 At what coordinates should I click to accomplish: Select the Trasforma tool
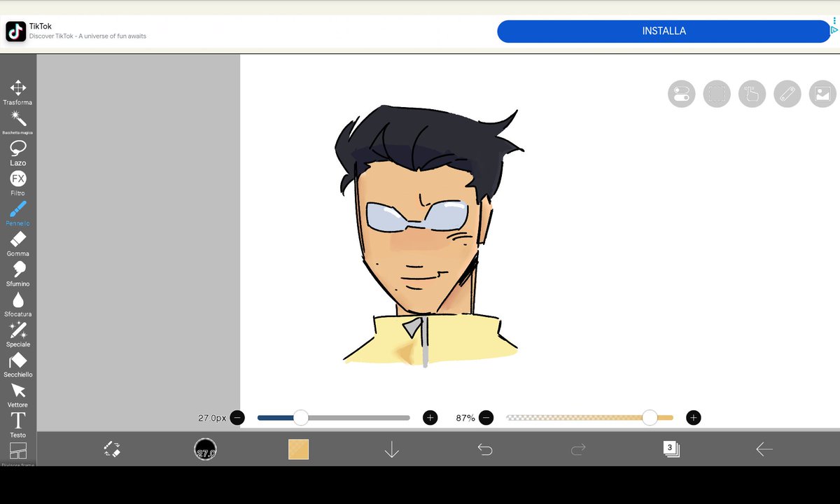click(18, 92)
